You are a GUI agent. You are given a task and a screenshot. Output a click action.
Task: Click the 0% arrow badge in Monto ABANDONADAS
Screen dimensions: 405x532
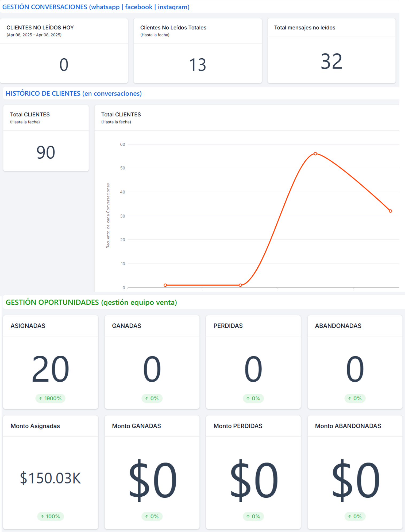(x=355, y=516)
